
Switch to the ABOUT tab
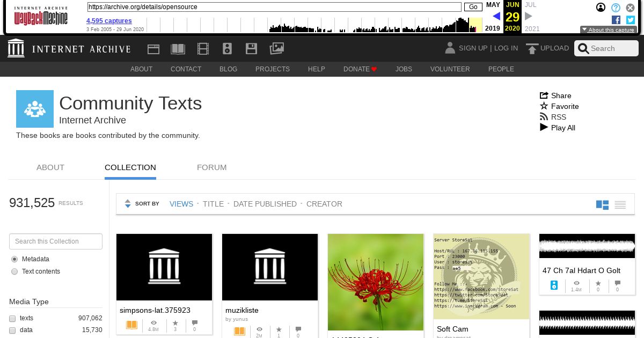tap(50, 167)
